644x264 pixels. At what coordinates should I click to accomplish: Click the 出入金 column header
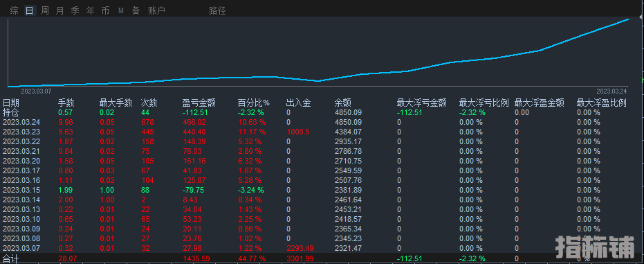click(x=299, y=103)
